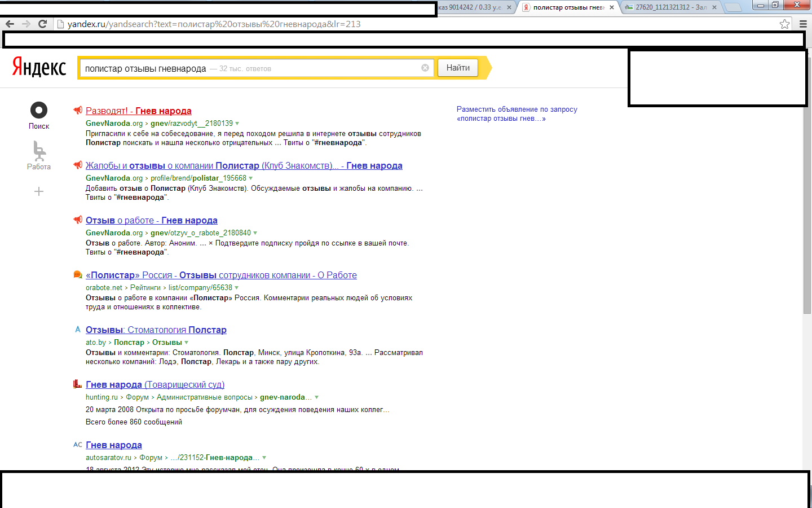
Task: Click the browser back arrow
Action: click(10, 24)
